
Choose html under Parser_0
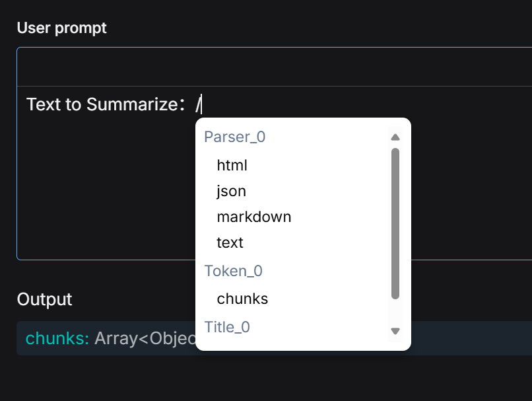(x=232, y=165)
